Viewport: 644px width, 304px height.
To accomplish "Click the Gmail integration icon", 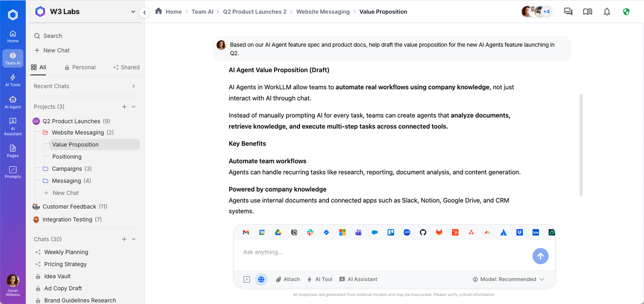I will (x=246, y=232).
